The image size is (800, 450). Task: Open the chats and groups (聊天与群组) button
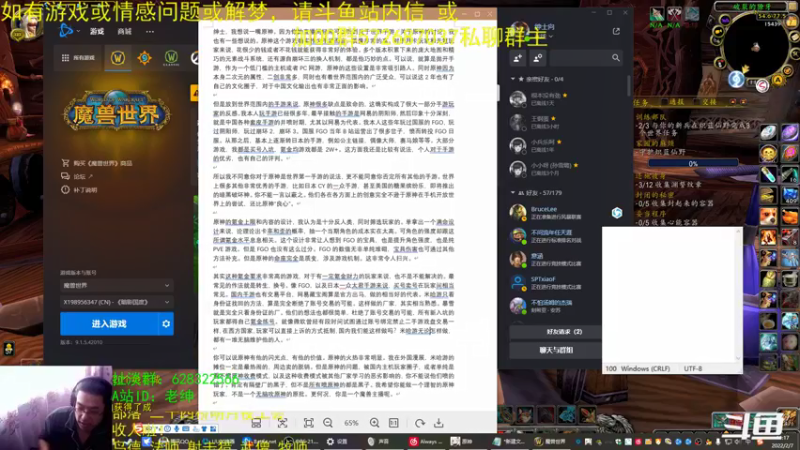coord(555,350)
